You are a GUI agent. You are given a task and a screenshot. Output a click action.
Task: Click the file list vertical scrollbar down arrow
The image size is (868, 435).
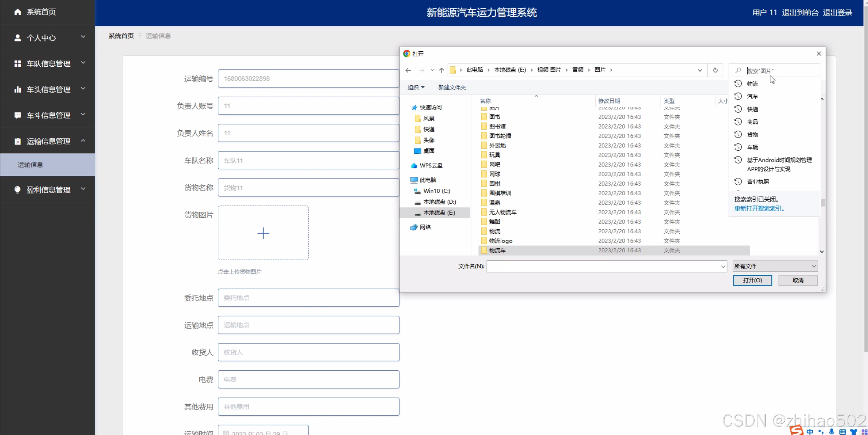pos(822,252)
